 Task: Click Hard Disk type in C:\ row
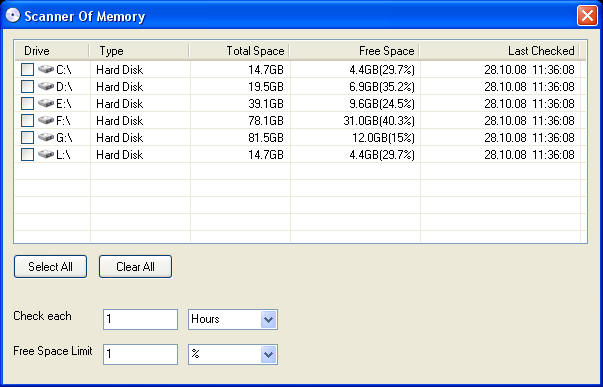pos(120,70)
